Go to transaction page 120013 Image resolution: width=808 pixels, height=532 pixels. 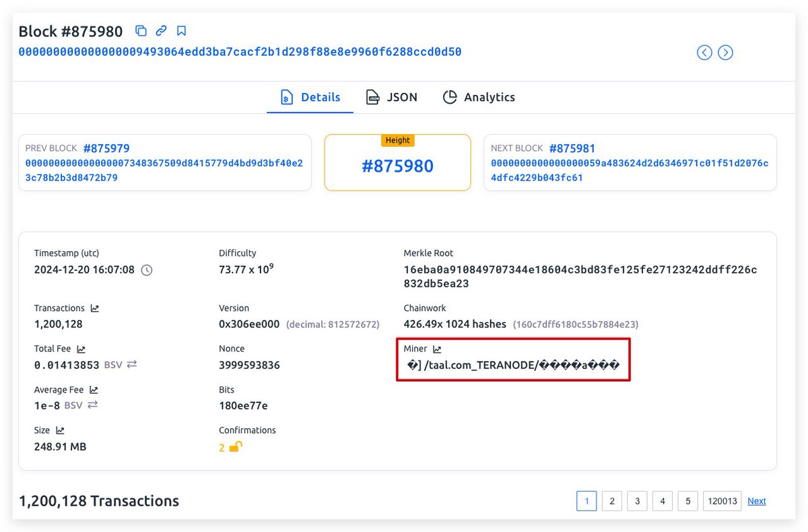click(x=722, y=501)
